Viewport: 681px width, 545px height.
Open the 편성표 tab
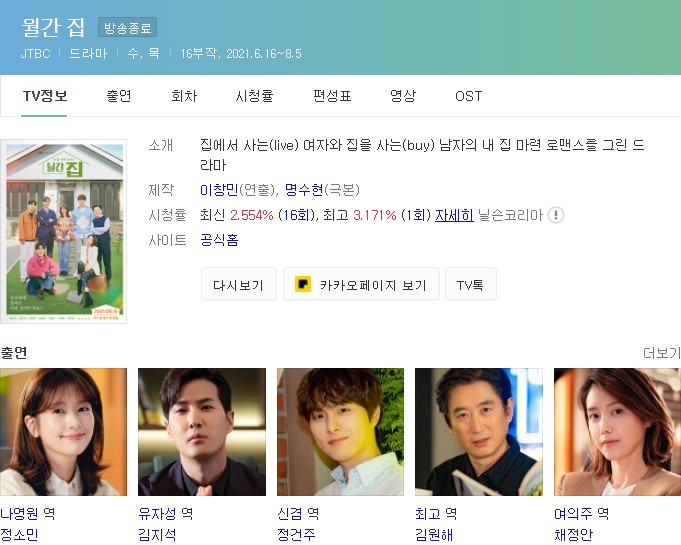pos(332,96)
